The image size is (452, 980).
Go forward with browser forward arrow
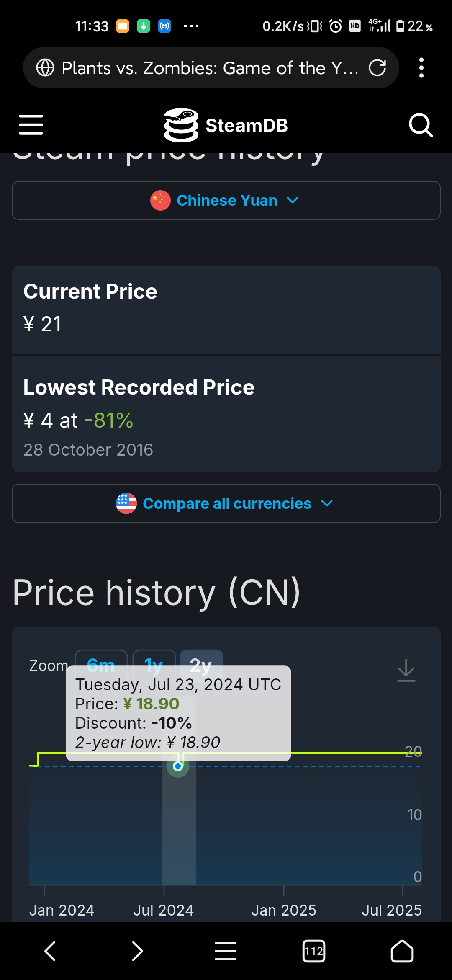coord(137,951)
